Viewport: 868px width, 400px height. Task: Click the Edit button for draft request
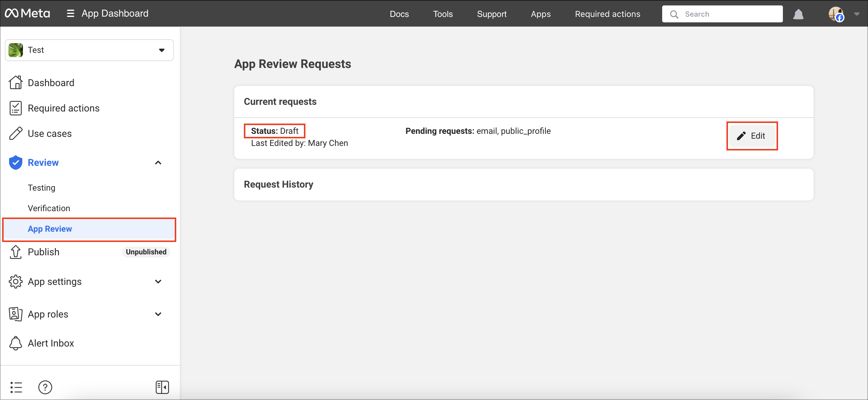752,136
